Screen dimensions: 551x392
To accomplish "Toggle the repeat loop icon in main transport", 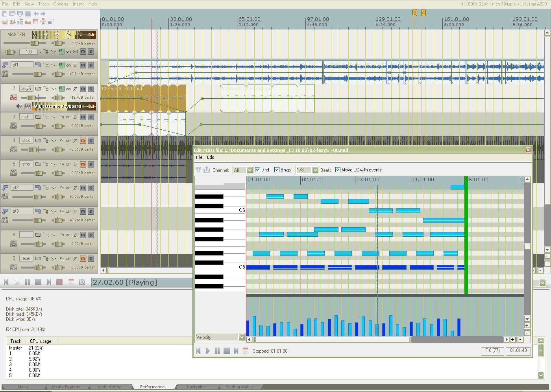I will [x=71, y=282].
